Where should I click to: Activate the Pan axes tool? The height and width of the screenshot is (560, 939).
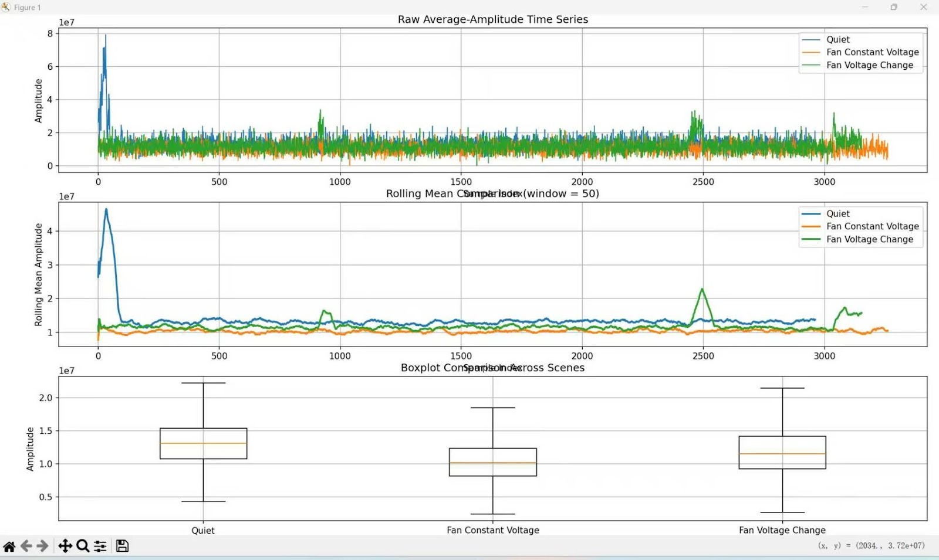coord(65,547)
